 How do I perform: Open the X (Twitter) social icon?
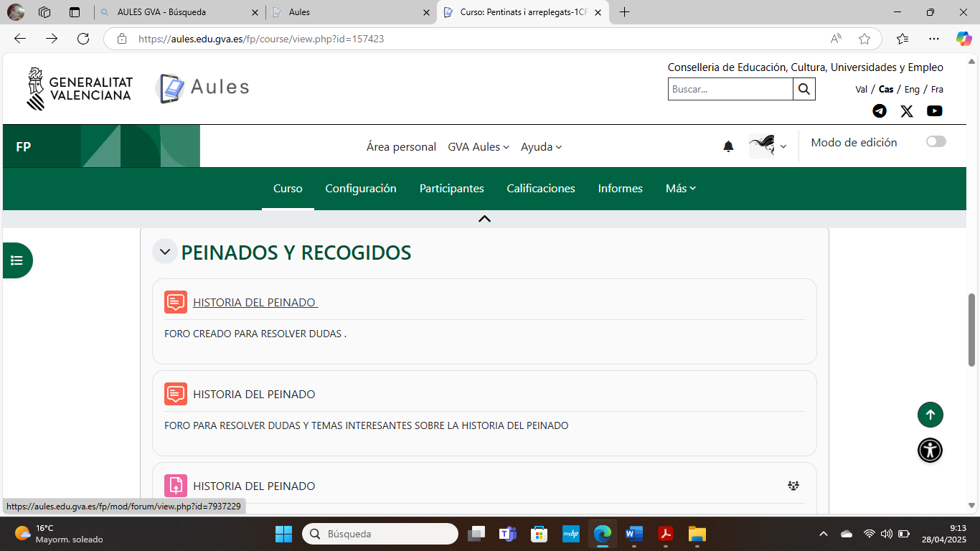click(x=907, y=111)
